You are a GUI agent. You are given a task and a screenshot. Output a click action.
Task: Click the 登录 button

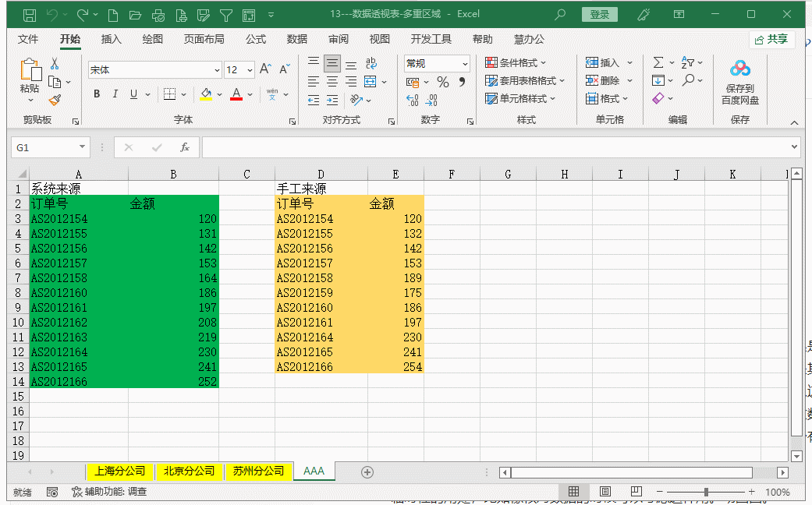click(x=600, y=15)
